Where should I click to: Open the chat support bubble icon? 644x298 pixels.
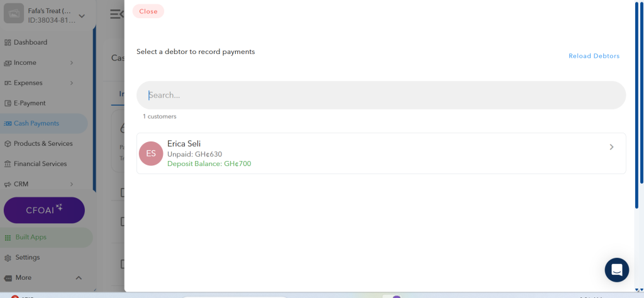(x=616, y=270)
